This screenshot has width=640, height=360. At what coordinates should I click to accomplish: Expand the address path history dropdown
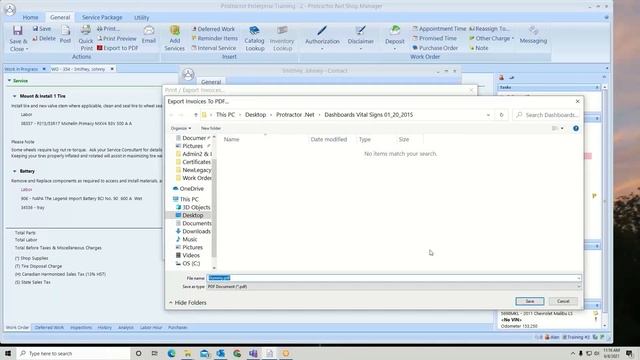coord(488,115)
